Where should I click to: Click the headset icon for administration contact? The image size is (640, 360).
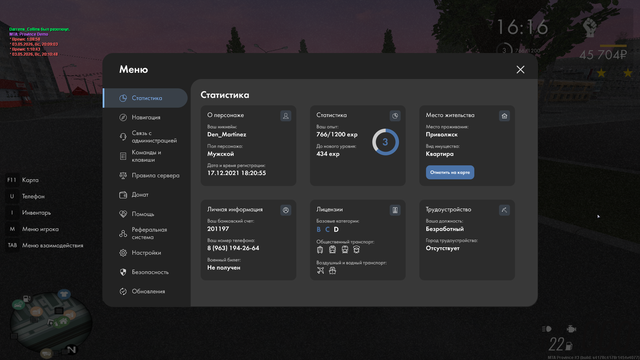pos(123,137)
